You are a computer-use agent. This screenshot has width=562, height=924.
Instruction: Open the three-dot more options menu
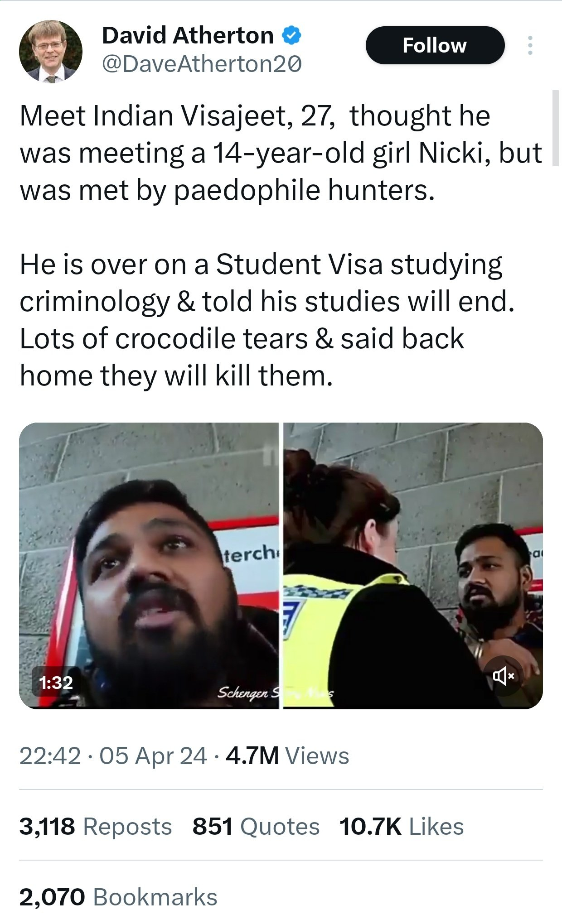coord(530,45)
